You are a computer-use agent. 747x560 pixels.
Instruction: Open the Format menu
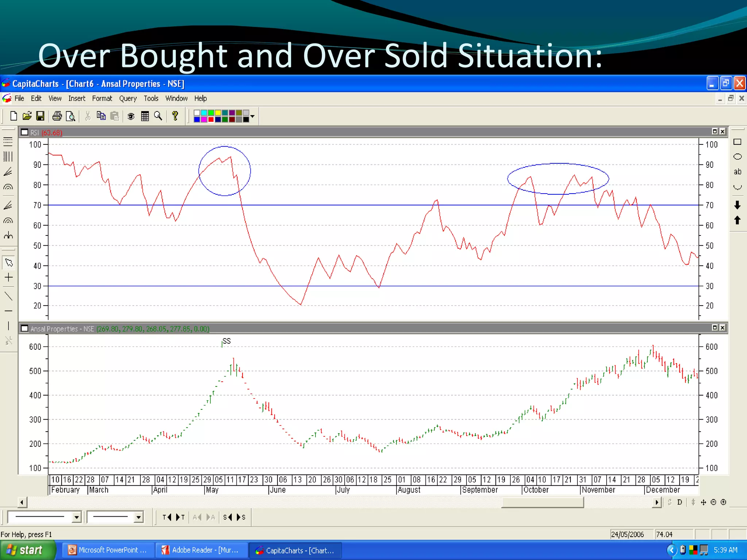click(102, 98)
